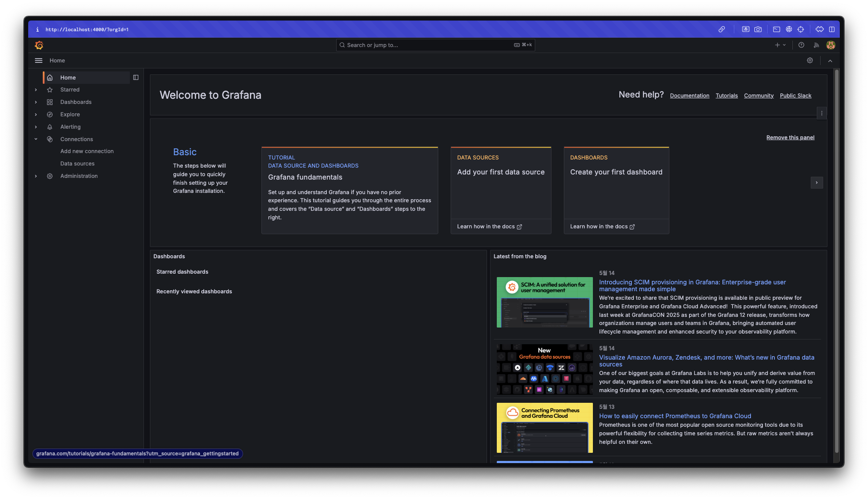The height and width of the screenshot is (499, 868).
Task: Open the plus New dropdown
Action: pyautogui.click(x=780, y=45)
